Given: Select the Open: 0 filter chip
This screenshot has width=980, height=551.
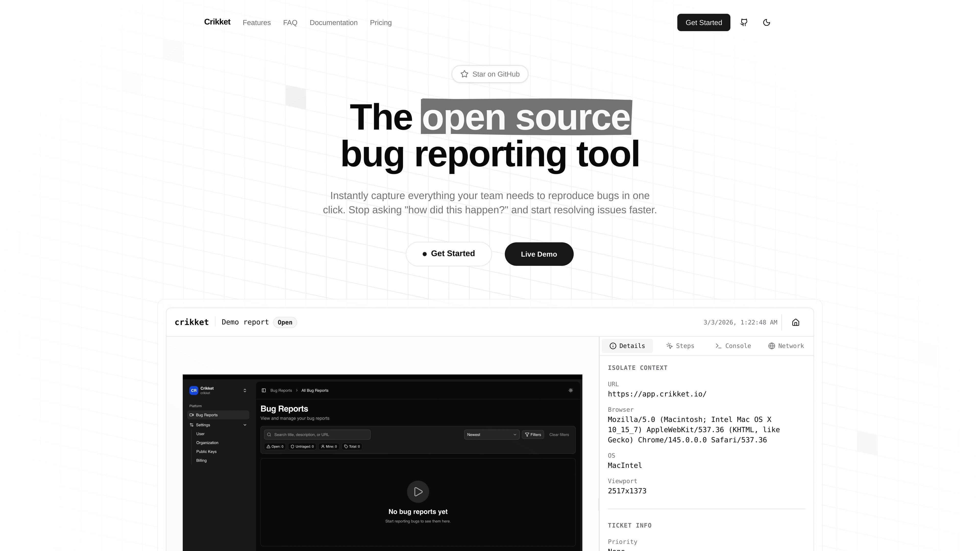Looking at the screenshot, I should [x=275, y=447].
